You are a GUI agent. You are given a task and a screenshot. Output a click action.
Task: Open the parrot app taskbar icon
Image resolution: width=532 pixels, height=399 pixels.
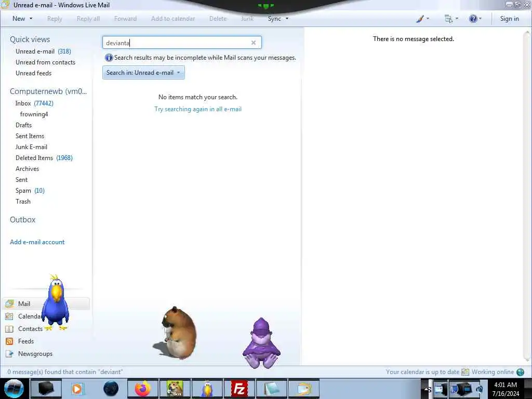pyautogui.click(x=207, y=389)
